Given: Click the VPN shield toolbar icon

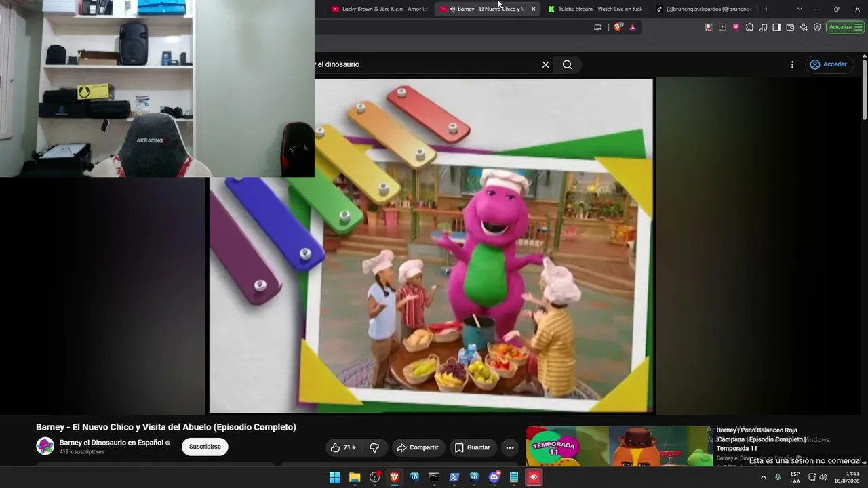Looking at the screenshot, I should (817, 27).
